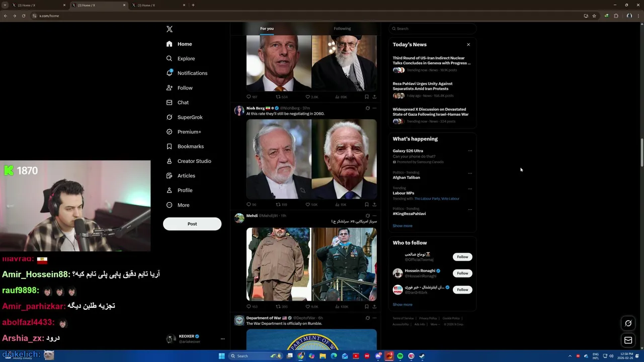
Task: Open Reza Pahlavi Urges Unity news item
Action: pos(432,89)
